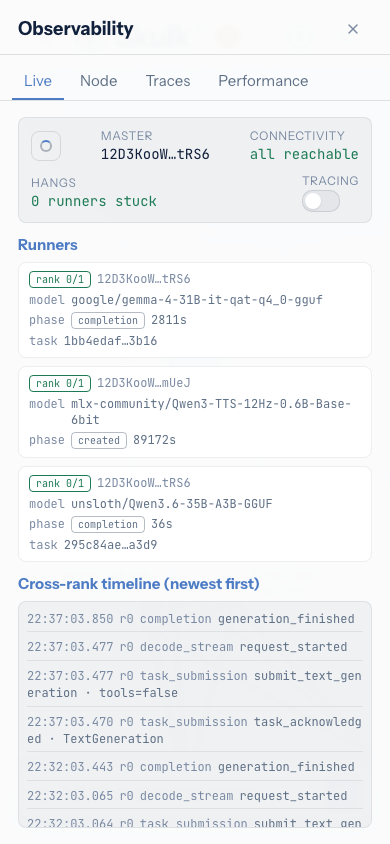Select the 22:32:03.443 generation_finished entry
This screenshot has height=844, width=390.
[x=195, y=766]
